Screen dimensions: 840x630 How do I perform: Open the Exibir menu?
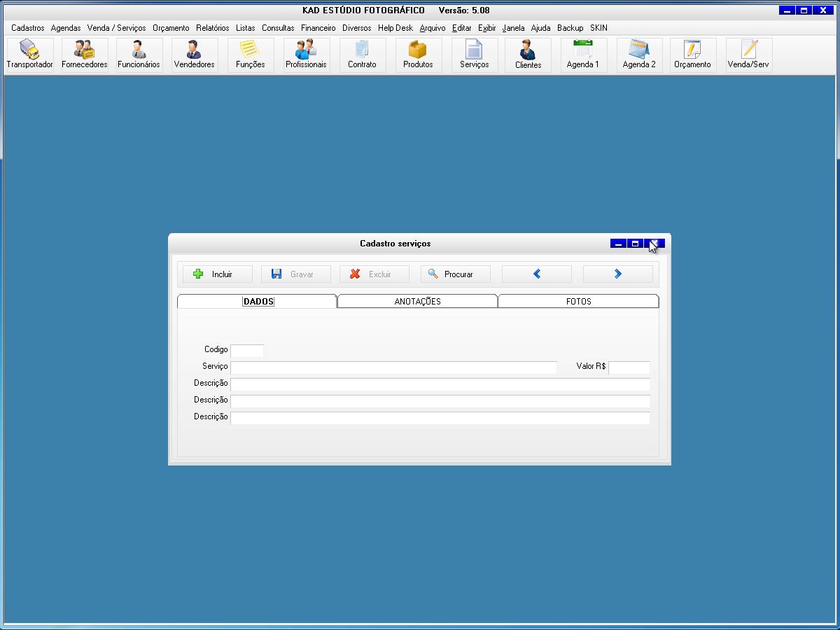[x=487, y=28]
